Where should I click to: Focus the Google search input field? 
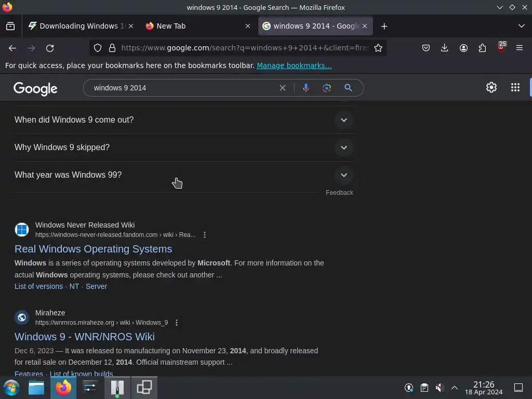coord(183,88)
